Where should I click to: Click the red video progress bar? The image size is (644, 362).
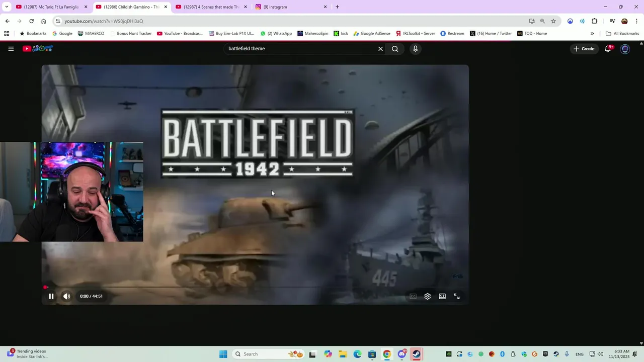tap(255, 287)
